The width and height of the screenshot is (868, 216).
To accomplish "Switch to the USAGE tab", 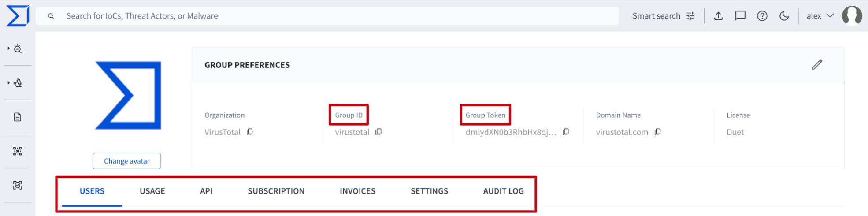I will 152,191.
